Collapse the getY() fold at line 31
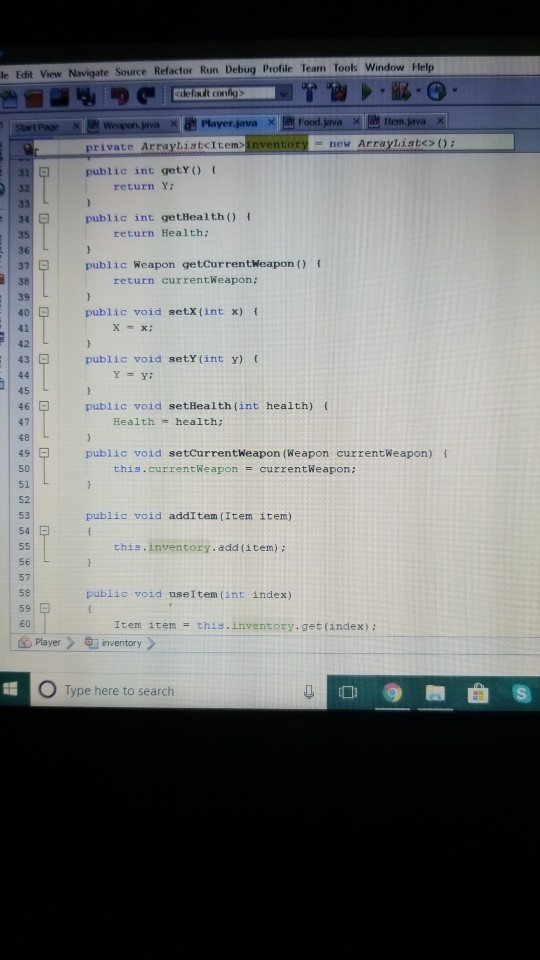The width and height of the screenshot is (540, 960). [x=44, y=172]
